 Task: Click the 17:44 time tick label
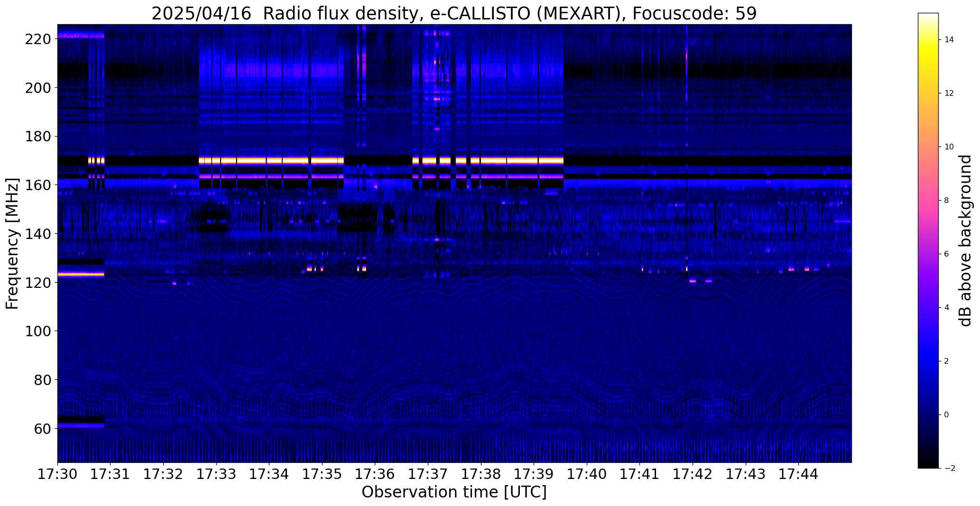click(799, 474)
